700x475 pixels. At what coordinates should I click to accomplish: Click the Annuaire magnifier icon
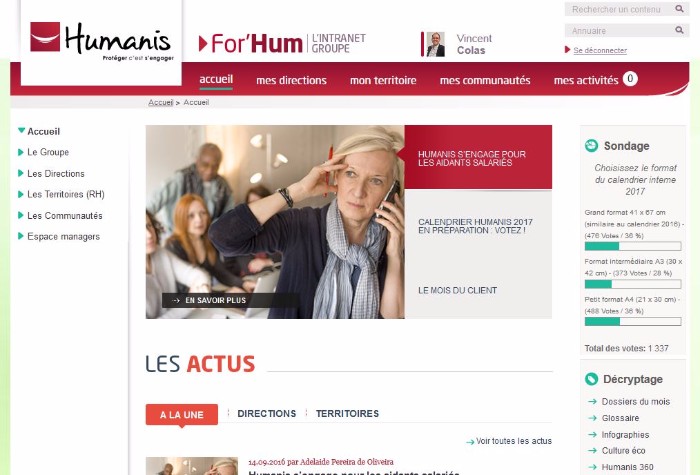point(679,30)
